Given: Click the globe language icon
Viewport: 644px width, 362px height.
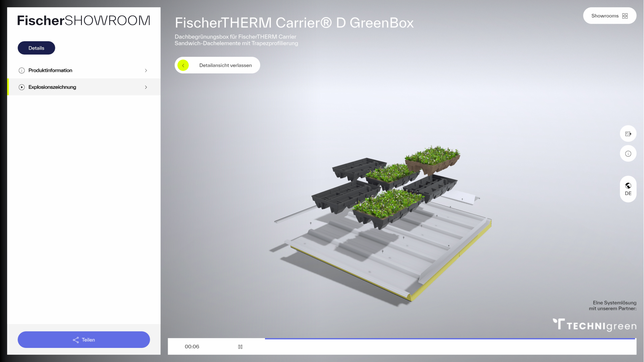Looking at the screenshot, I should [628, 186].
